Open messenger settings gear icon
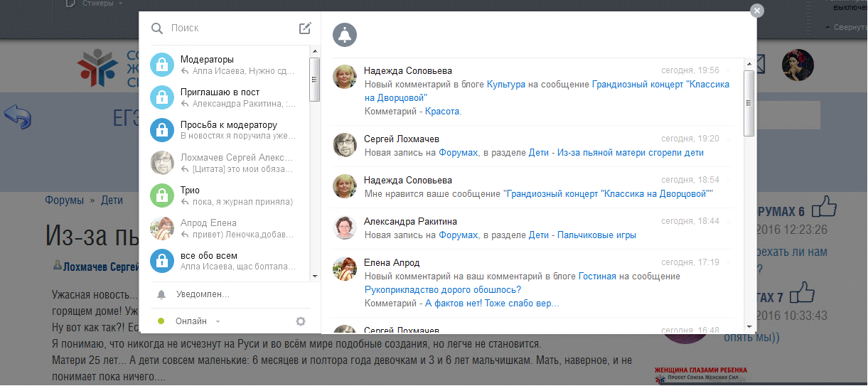Image resolution: width=868 pixels, height=386 pixels. (301, 321)
